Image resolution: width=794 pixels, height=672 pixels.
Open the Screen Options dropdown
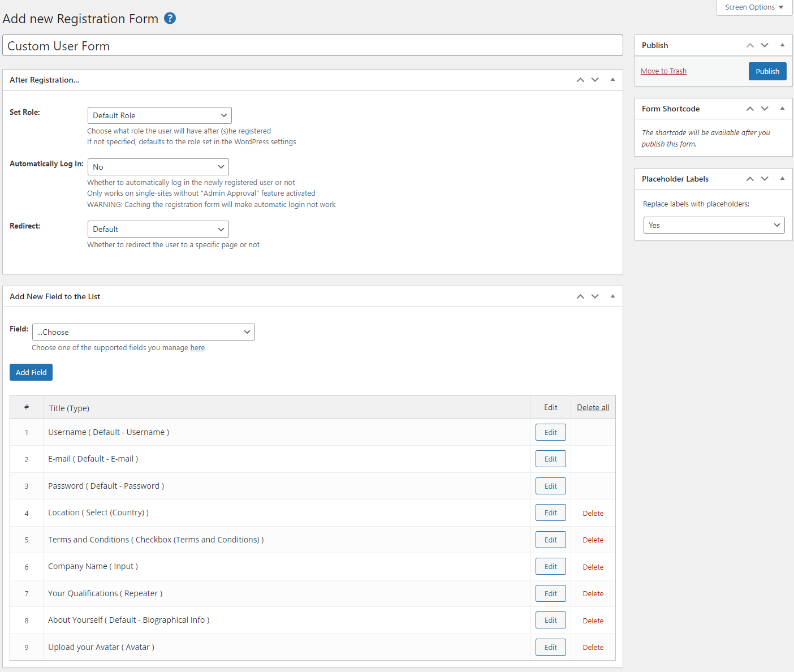pos(754,7)
